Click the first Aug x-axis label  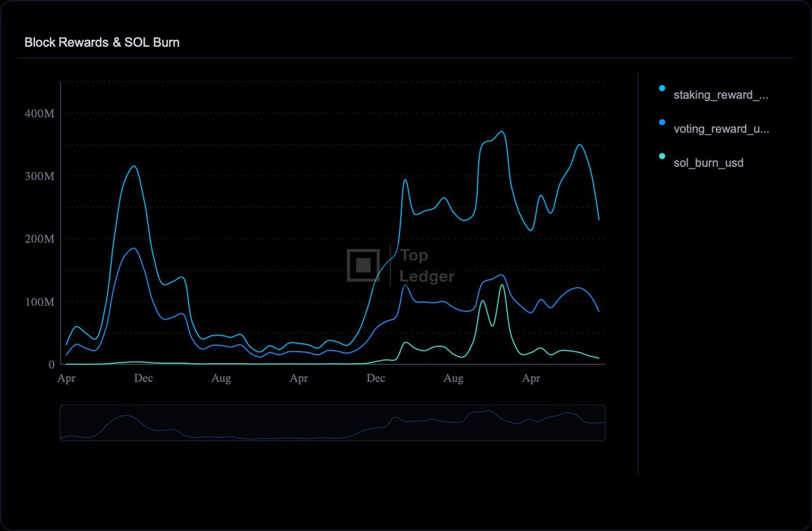click(221, 379)
